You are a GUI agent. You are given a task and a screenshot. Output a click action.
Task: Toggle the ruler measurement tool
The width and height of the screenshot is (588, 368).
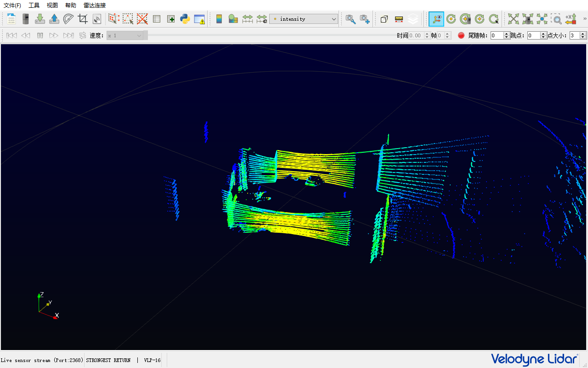399,19
